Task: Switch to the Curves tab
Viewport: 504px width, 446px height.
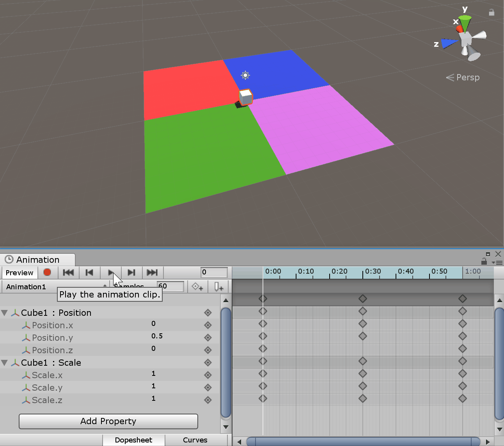Action: 195,440
